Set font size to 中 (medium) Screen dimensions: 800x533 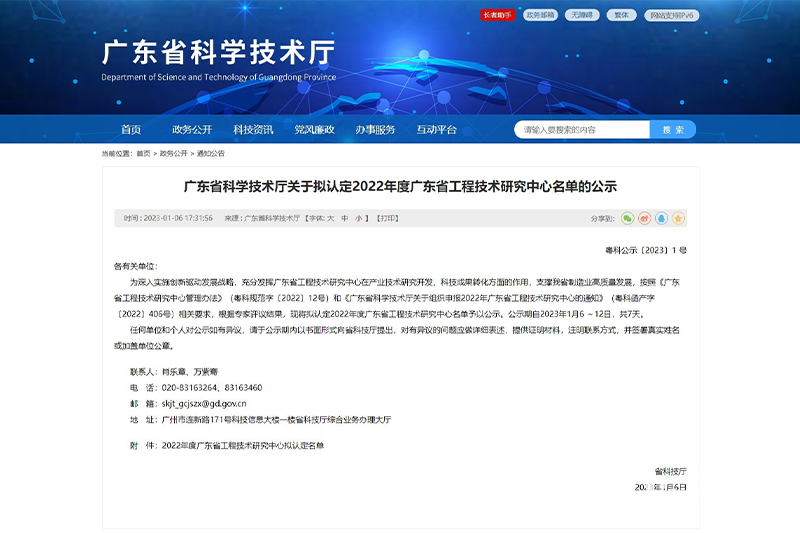345,217
